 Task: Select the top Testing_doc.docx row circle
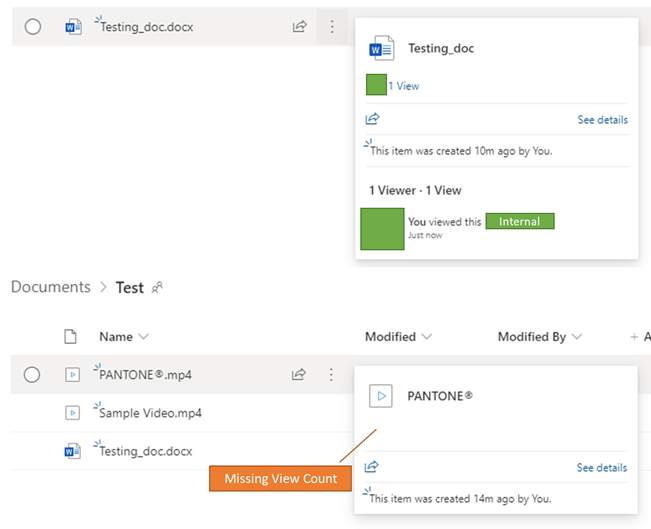pyautogui.click(x=33, y=27)
